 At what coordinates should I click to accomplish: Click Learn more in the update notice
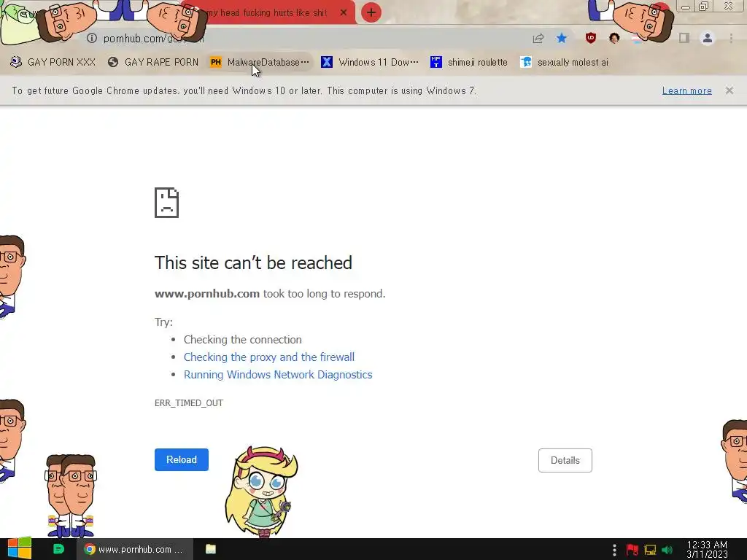(x=687, y=90)
